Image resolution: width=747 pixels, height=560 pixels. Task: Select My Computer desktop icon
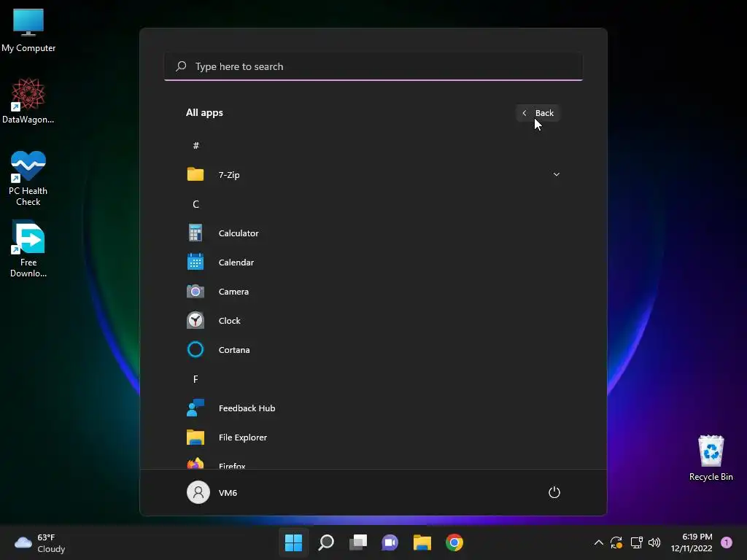pyautogui.click(x=28, y=31)
